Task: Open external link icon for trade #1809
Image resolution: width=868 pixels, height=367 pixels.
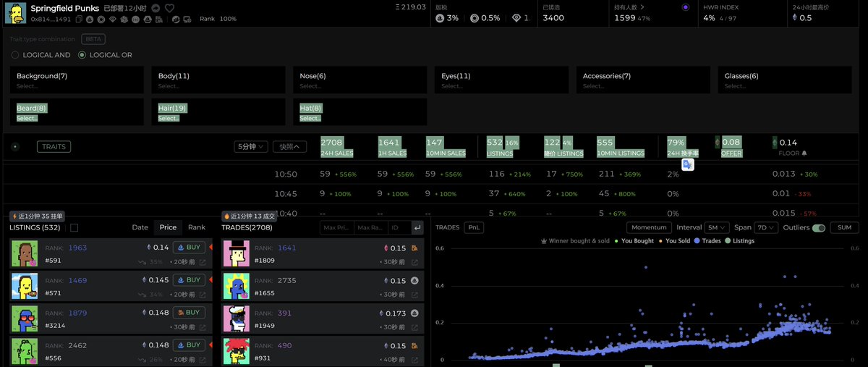Action: pyautogui.click(x=415, y=262)
